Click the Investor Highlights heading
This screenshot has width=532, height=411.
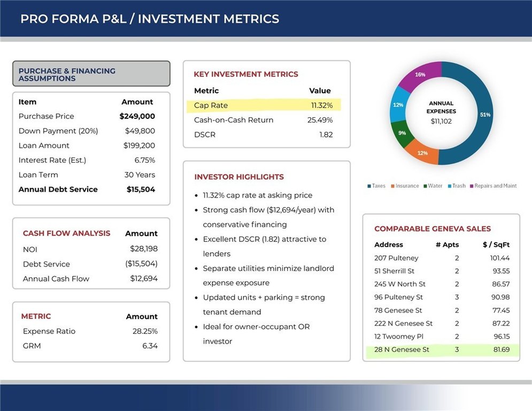[239, 177]
